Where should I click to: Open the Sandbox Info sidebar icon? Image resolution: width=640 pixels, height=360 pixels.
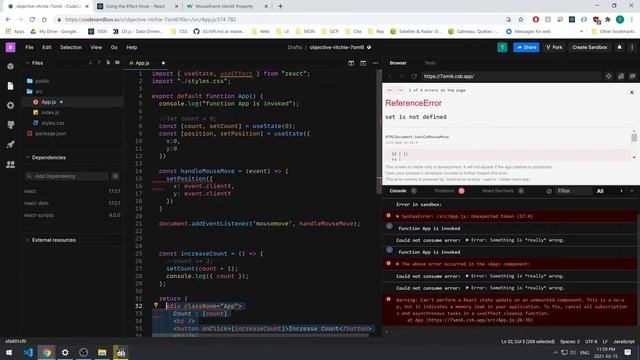11,66
